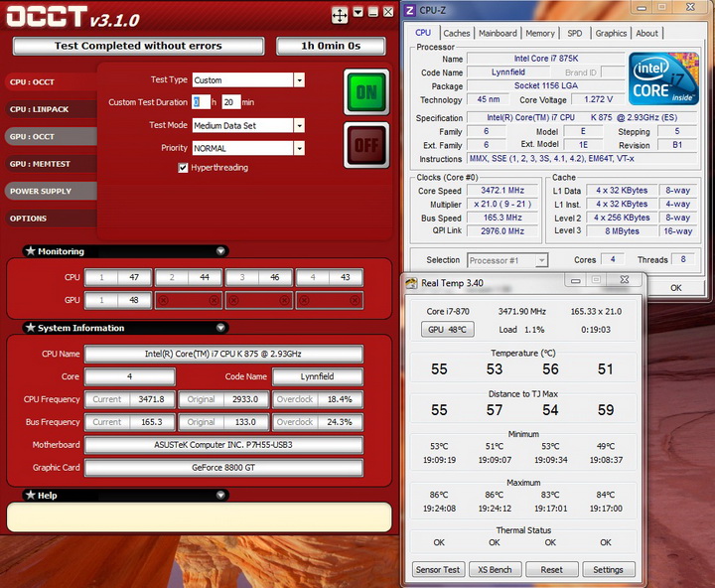Click the dark red OFF button

366,145
